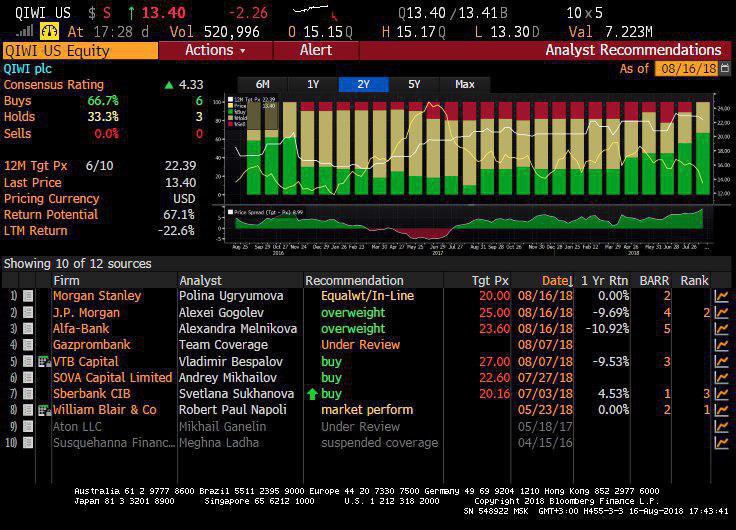
Task: Open VTB Capital report document icon
Action: [28, 361]
